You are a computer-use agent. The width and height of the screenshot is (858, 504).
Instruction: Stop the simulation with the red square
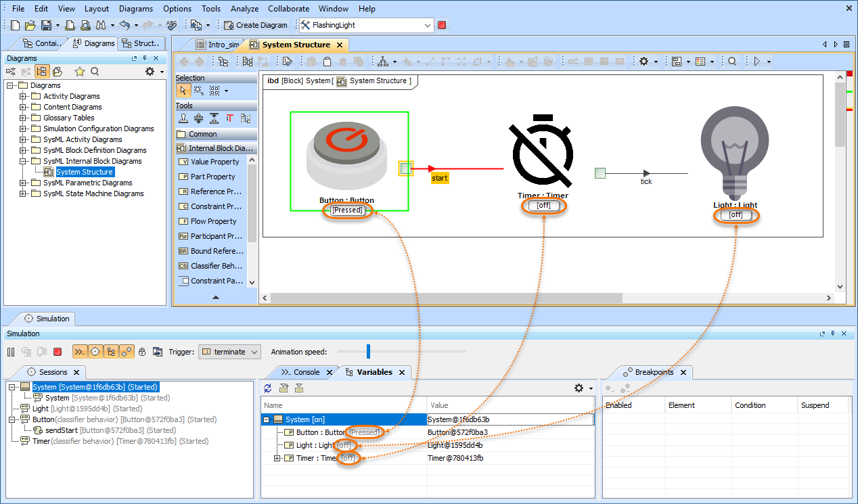(58, 352)
